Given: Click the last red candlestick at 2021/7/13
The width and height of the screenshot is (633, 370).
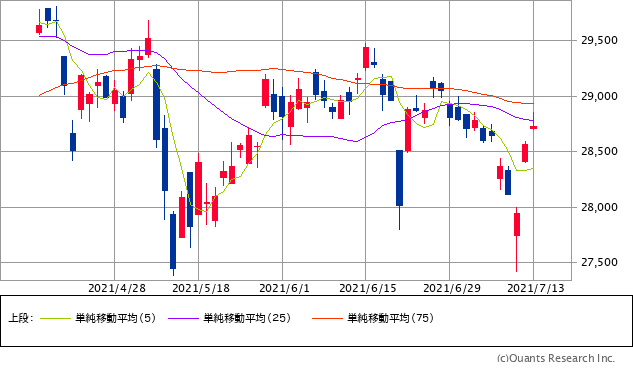Looking at the screenshot, I should tap(533, 128).
